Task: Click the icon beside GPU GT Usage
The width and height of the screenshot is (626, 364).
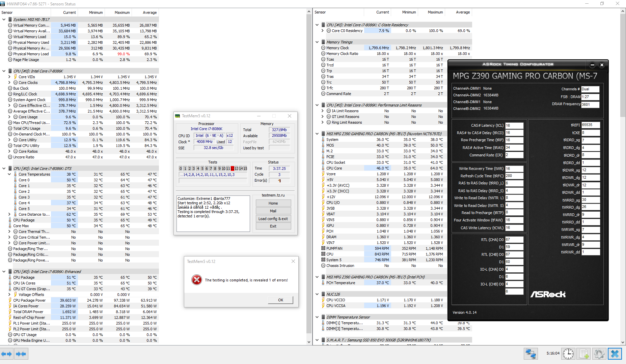Action: pyautogui.click(x=10, y=335)
